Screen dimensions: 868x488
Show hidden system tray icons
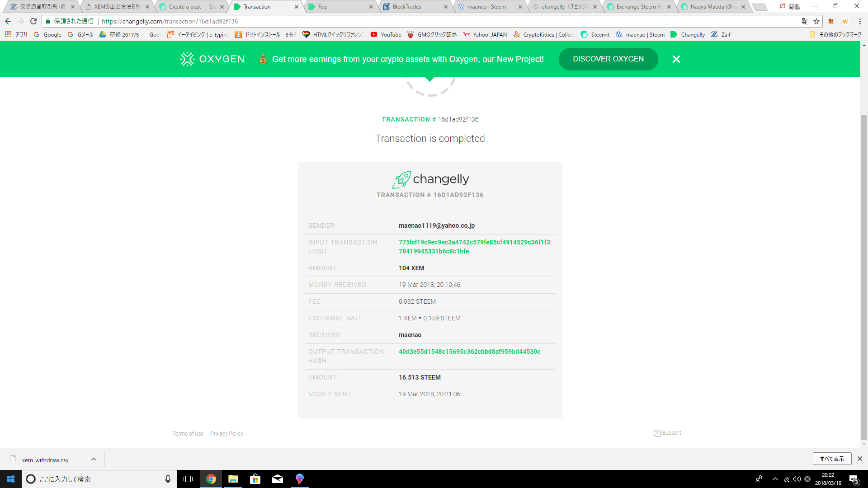click(x=775, y=479)
